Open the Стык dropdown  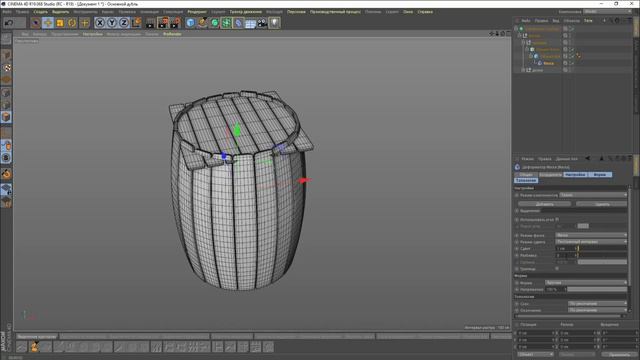pyautogui.click(x=598, y=304)
